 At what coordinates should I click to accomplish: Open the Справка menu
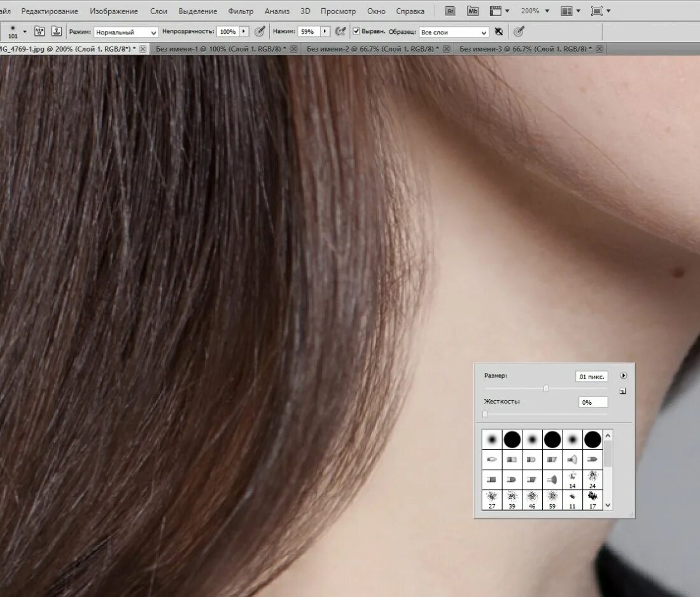pos(410,11)
